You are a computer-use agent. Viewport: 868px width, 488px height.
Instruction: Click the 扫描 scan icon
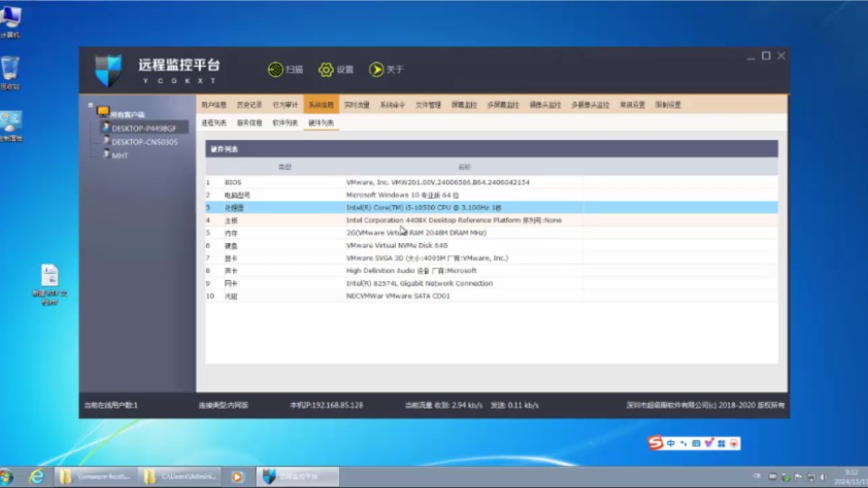(276, 70)
